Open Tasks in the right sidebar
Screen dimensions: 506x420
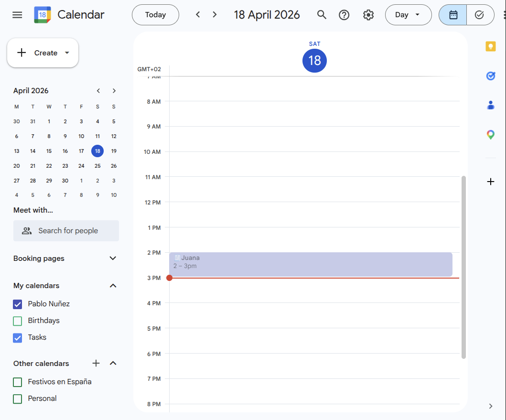(x=490, y=75)
